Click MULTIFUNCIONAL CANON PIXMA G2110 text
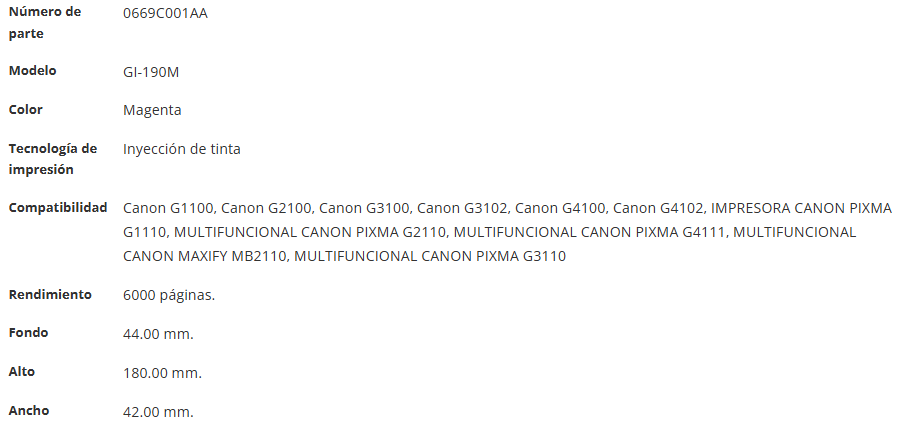Viewport: 905px width, 439px height. click(x=309, y=232)
